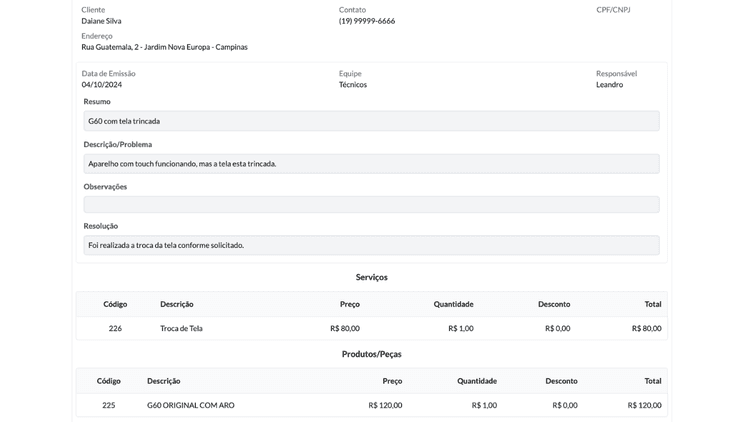Viewport: 750px width, 422px height.
Task: Click the Resumo field with G60 text
Action: [371, 121]
